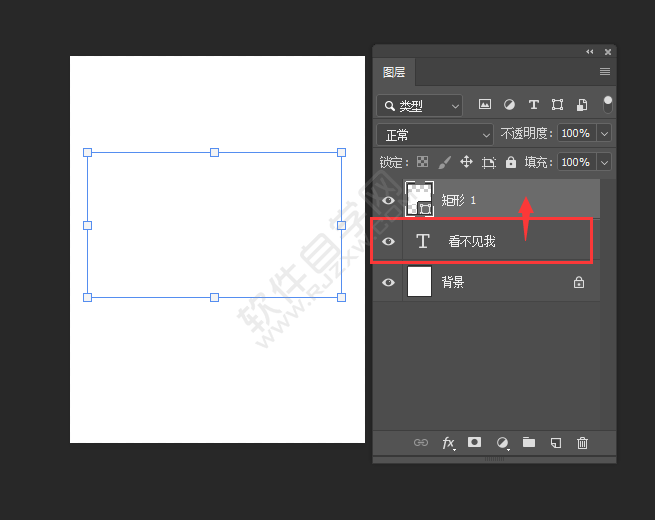Click the opacity value field 100%
Image resolution: width=655 pixels, height=520 pixels.
coord(576,134)
